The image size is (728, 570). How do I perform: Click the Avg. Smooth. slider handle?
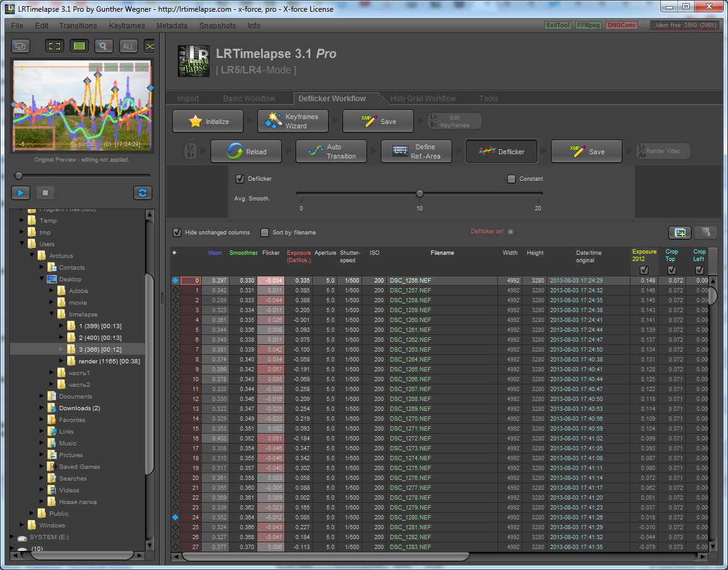(420, 194)
